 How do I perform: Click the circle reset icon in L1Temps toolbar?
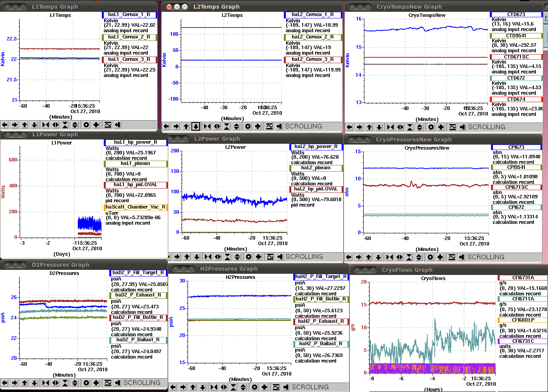(86, 125)
